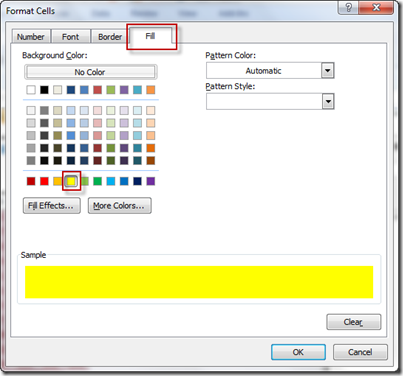Pick the green standard color swatch
Image resolution: width=403 pixels, height=376 pixels.
tap(97, 181)
